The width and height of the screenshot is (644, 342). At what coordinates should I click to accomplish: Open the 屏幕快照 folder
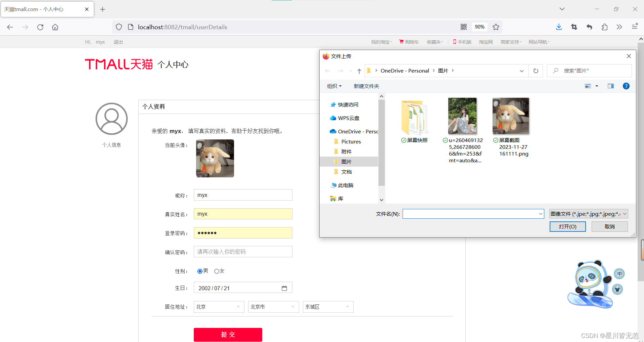[414, 122]
